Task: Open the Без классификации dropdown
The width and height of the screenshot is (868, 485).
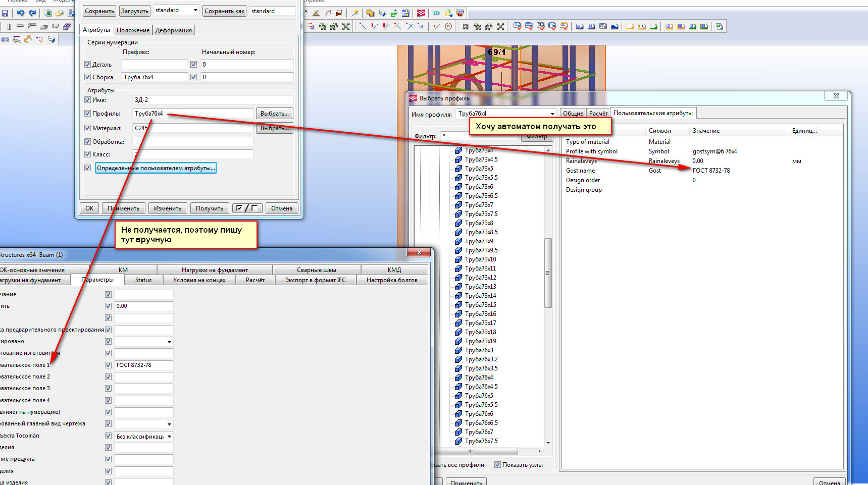Action: tap(169, 437)
